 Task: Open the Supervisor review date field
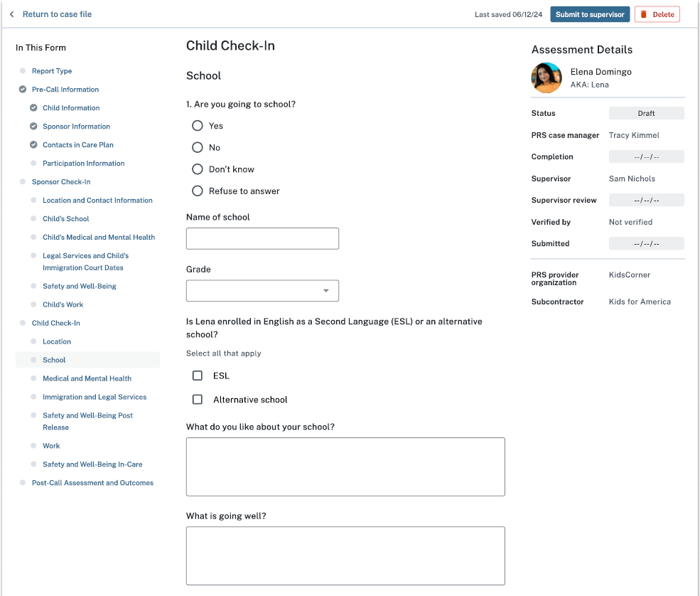646,201
